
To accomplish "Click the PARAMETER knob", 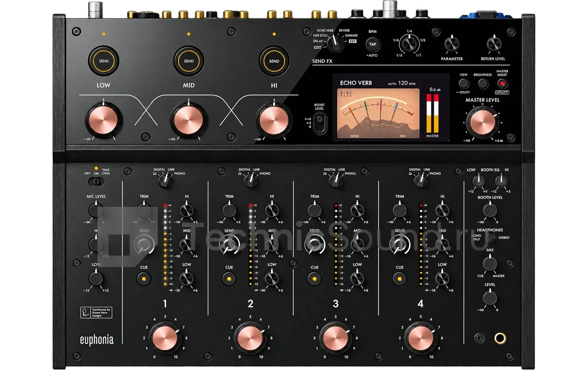I will coord(451,44).
